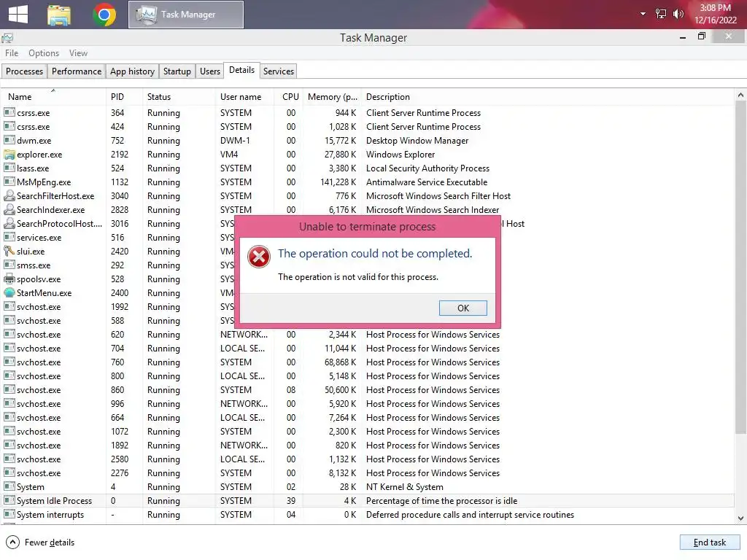Click 'NT Kernel & System' description
The image size is (747, 560).
tap(404, 486)
